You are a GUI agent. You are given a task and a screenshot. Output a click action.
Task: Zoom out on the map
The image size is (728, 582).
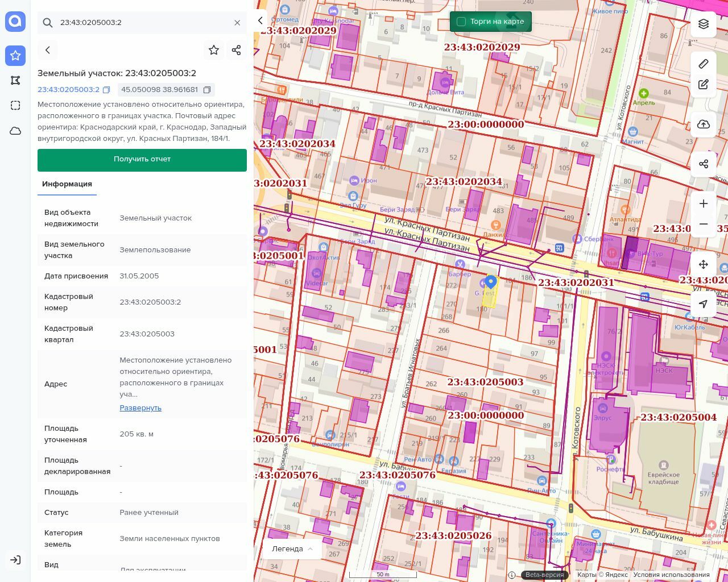coord(704,224)
